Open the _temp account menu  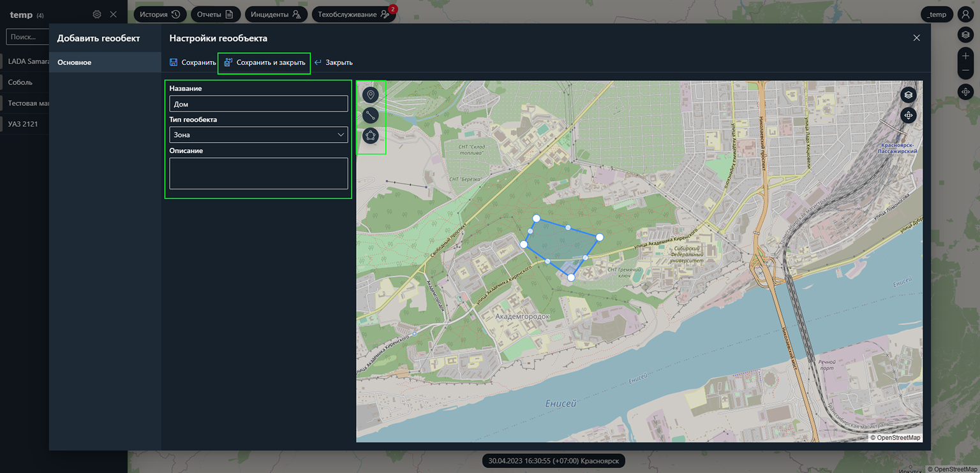tap(937, 15)
